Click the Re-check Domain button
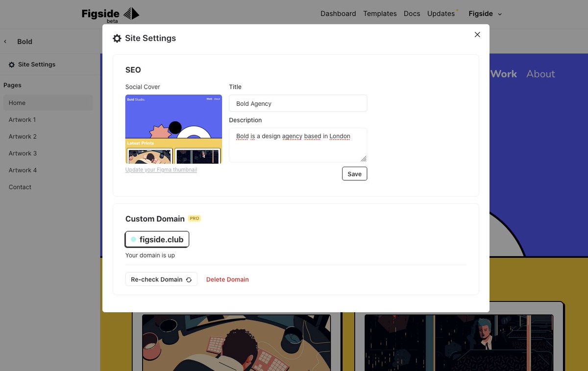Viewport: 588px width, 371px height. pyautogui.click(x=161, y=279)
